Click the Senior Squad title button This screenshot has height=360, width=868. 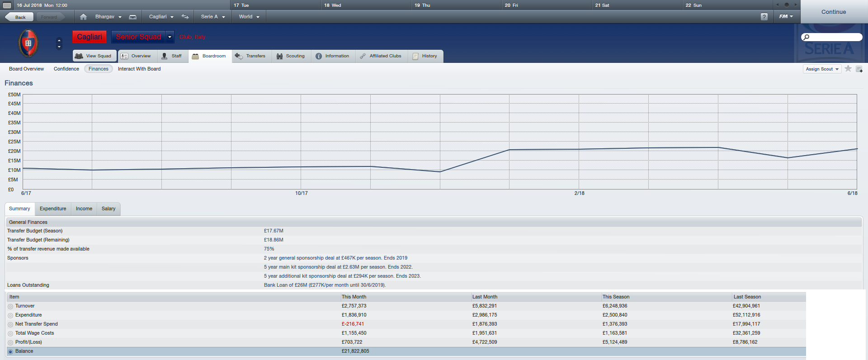[138, 37]
